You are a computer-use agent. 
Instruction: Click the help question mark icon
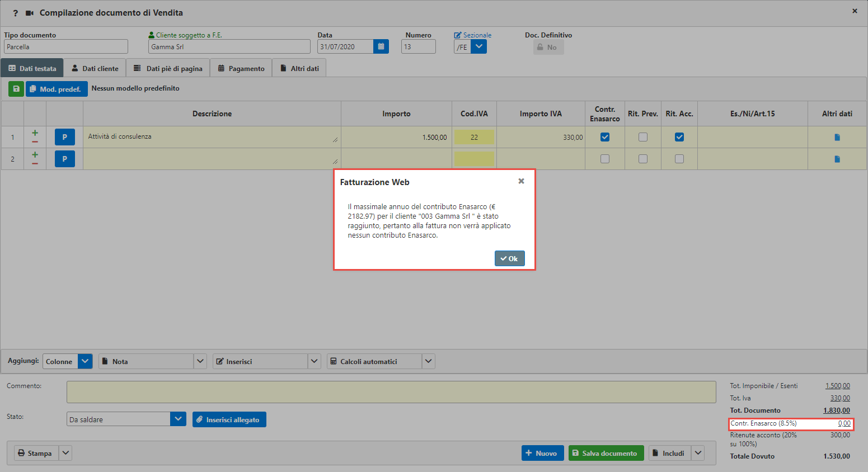(15, 13)
